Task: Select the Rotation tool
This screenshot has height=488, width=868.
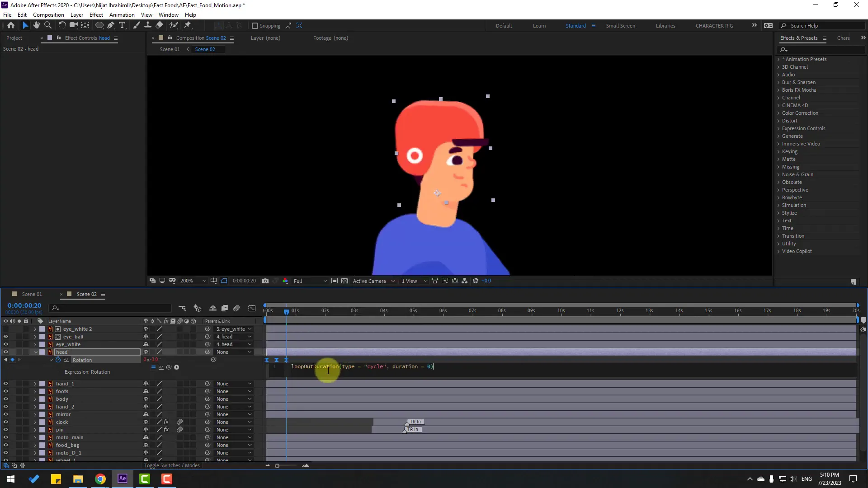Action: 62,25
